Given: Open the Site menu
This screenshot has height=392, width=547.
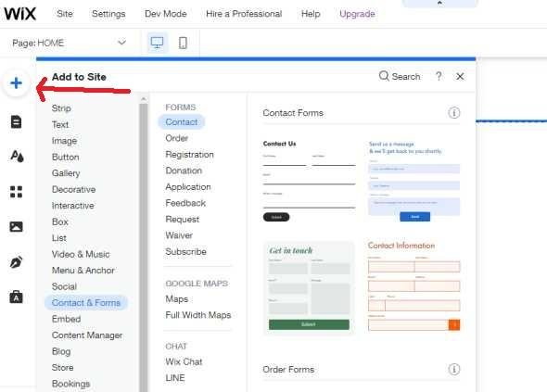Looking at the screenshot, I should click(65, 14).
